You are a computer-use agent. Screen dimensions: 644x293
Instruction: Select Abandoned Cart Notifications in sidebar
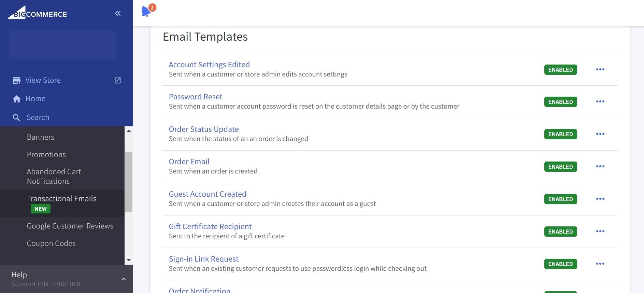click(x=54, y=176)
